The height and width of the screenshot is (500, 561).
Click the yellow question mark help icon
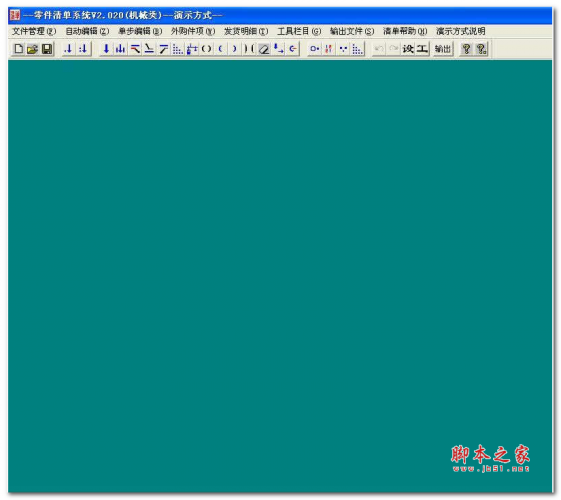click(466, 49)
